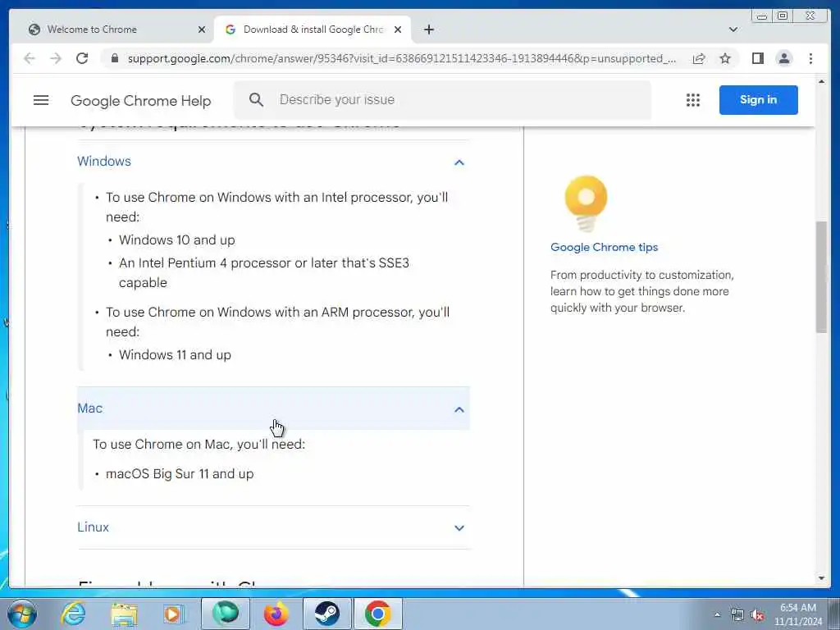
Task: Launch Firefox from the taskbar
Action: [276, 614]
